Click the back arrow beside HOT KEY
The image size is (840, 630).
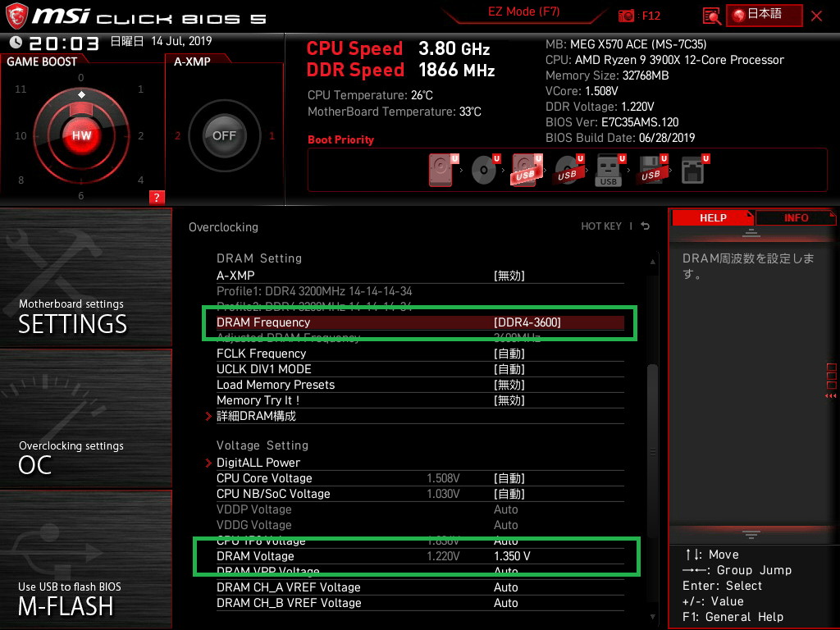coord(646,226)
